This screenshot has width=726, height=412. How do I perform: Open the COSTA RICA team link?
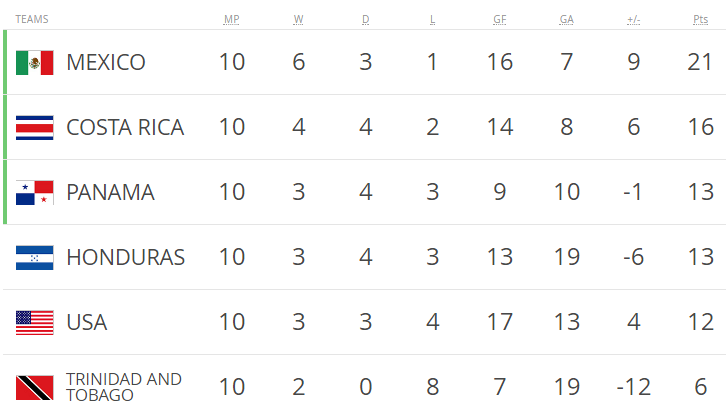pos(125,128)
